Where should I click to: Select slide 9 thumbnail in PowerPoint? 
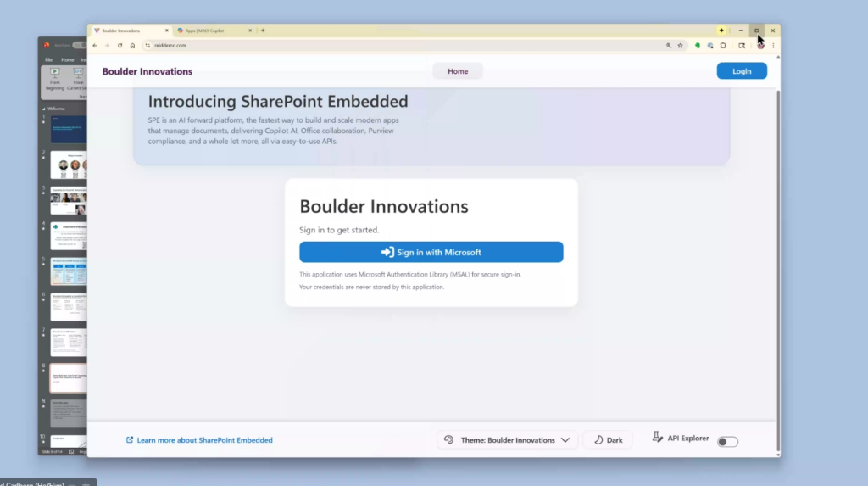[x=69, y=413]
